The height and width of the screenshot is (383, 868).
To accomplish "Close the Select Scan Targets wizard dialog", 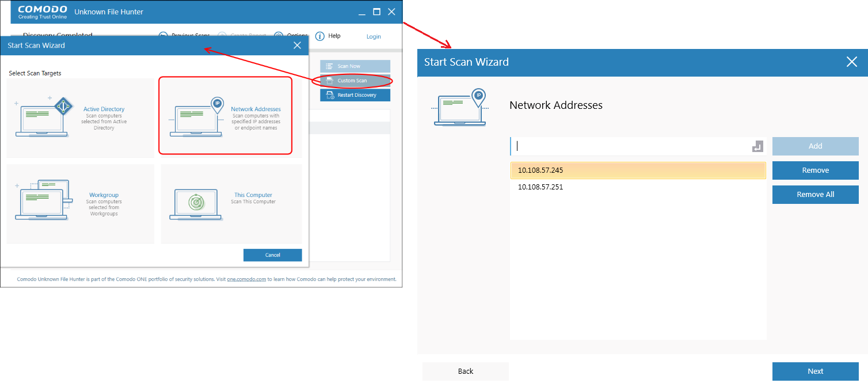I will (x=297, y=45).
